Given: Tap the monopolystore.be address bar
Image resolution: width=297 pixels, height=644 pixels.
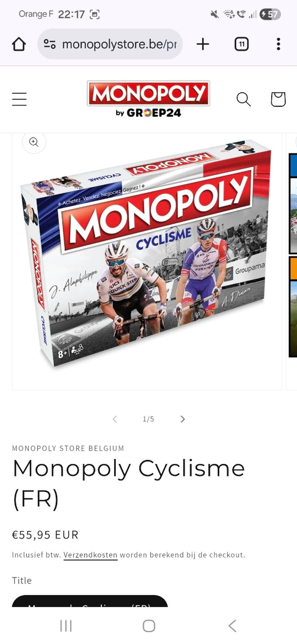Looking at the screenshot, I should 110,44.
